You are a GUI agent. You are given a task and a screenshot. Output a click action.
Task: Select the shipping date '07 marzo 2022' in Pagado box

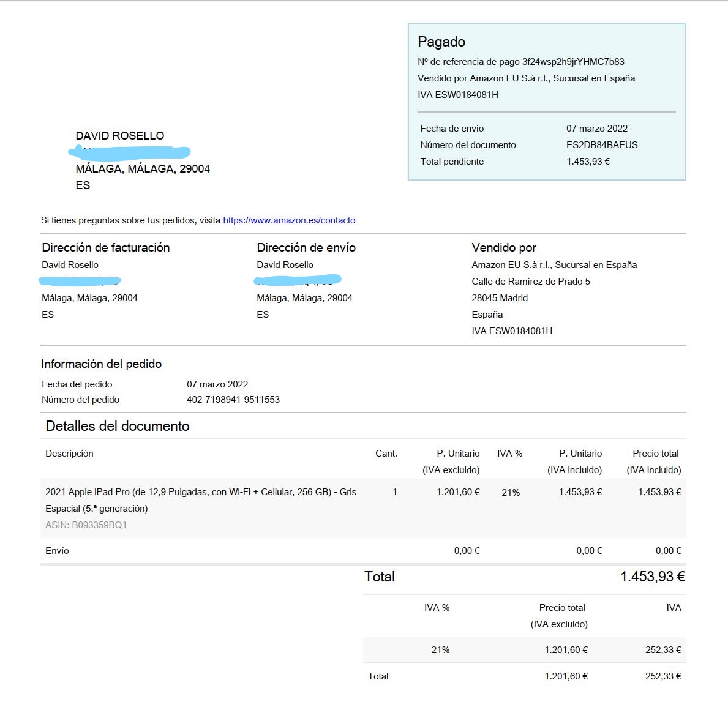point(596,129)
